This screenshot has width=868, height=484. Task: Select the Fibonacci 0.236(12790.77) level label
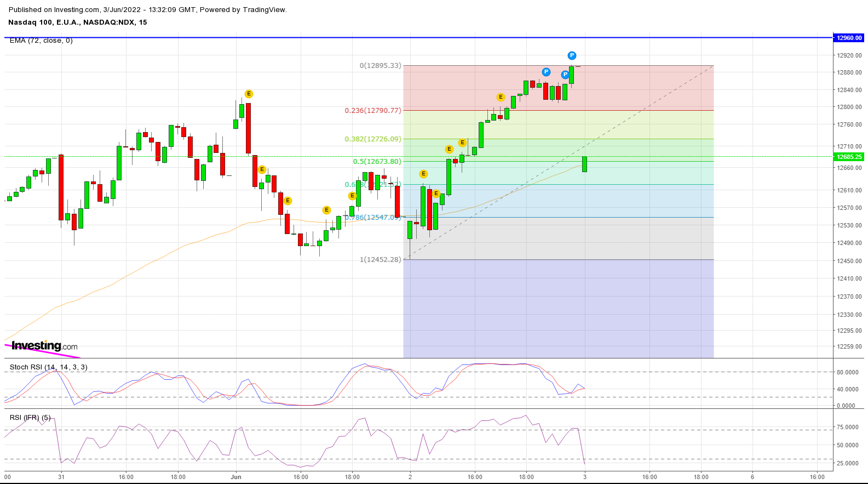click(x=373, y=111)
